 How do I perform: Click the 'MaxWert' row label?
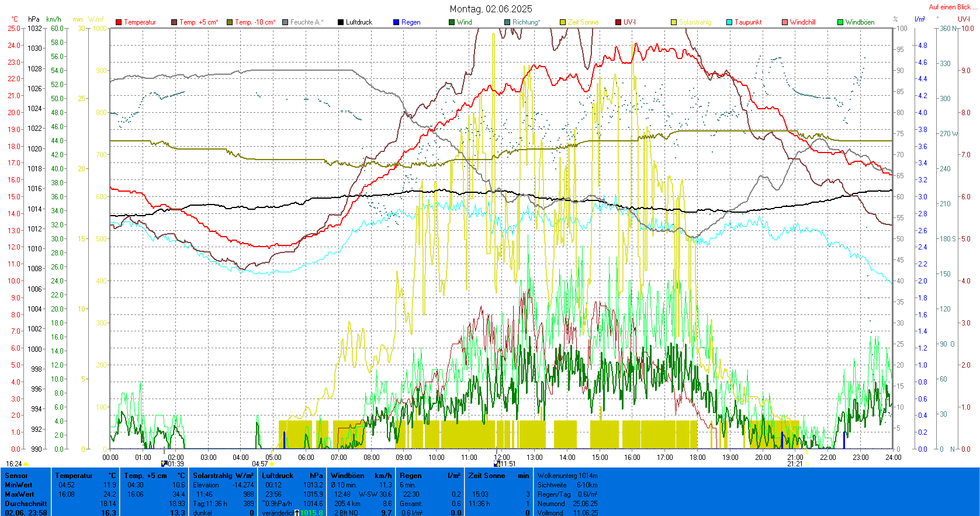pyautogui.click(x=19, y=494)
